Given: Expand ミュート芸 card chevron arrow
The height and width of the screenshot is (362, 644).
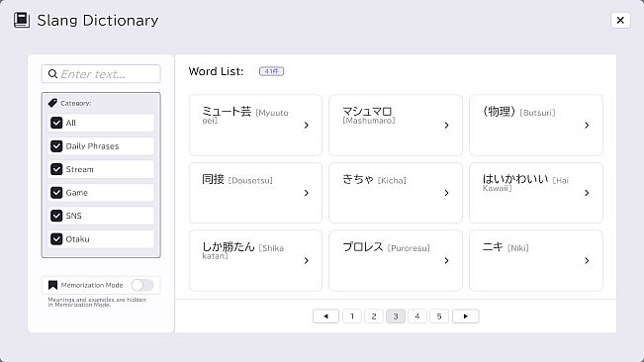Looking at the screenshot, I should click(x=307, y=126).
